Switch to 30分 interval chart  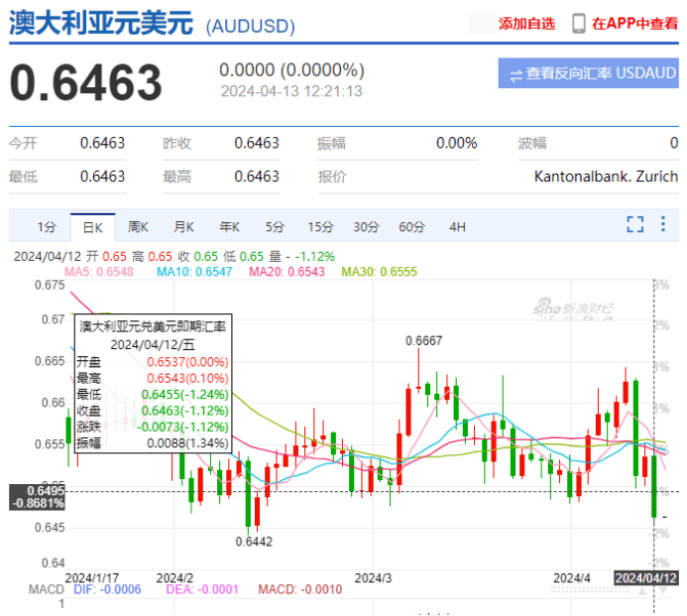pyautogui.click(x=366, y=226)
